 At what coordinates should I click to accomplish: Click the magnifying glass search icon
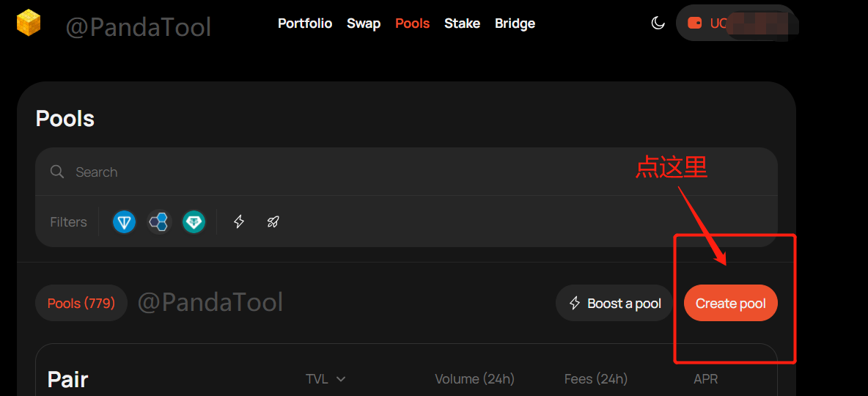(57, 172)
